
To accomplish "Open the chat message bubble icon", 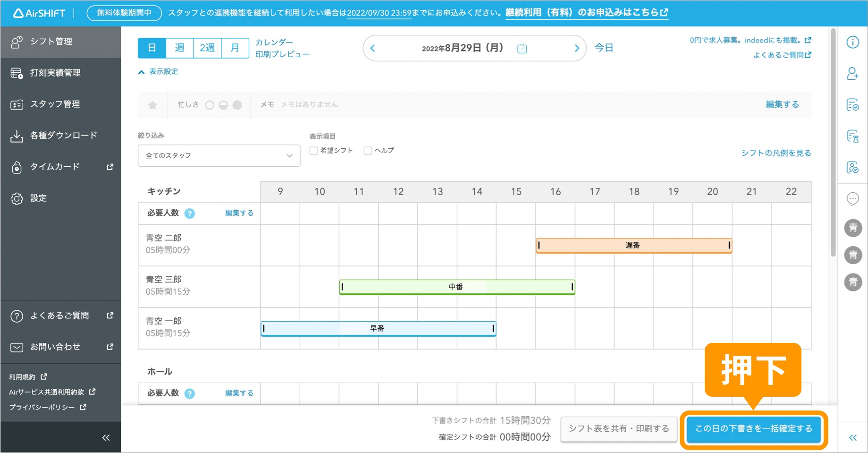I will [852, 199].
